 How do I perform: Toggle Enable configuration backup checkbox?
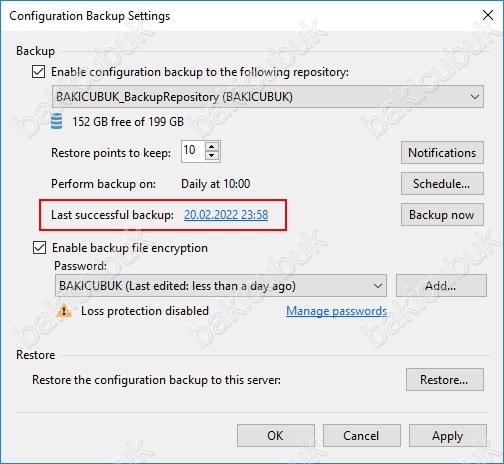click(39, 72)
